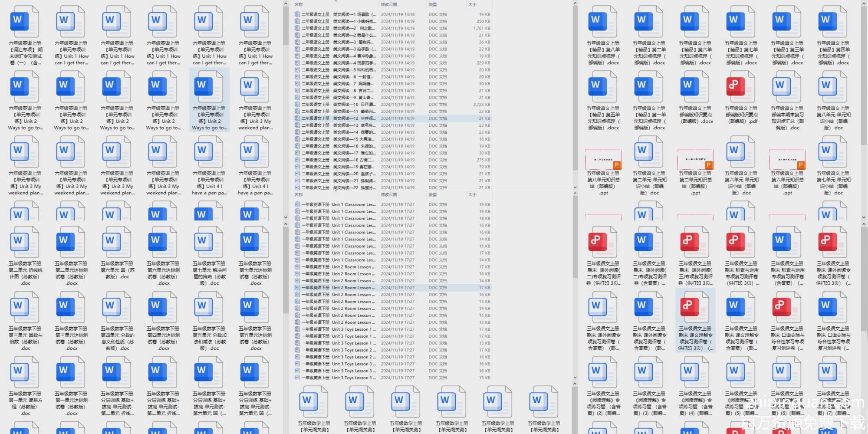This screenshot has height=434, width=868.
Task: Click 类型 column header in 一年级英语 list
Action: pos(433,194)
